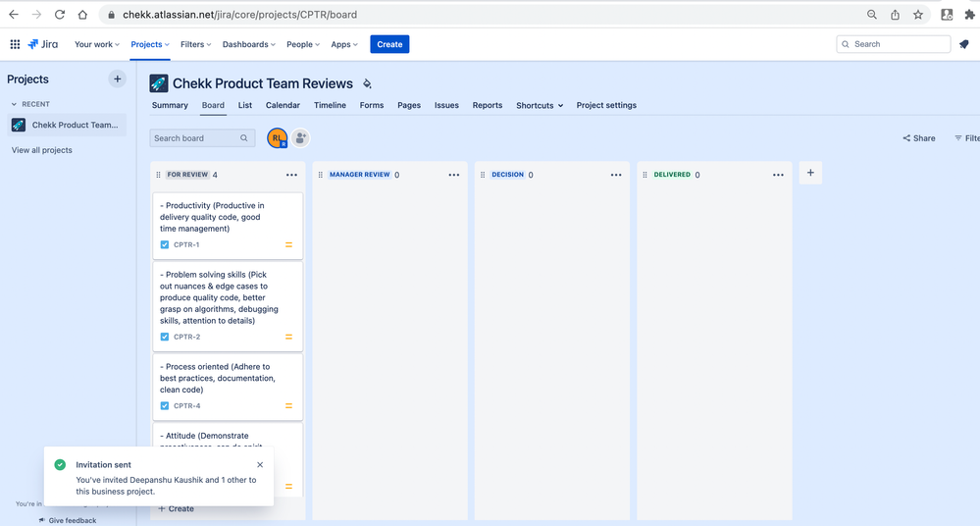The image size is (980, 526).
Task: Click the MANAGER REVIEW column label
Action: click(x=359, y=175)
